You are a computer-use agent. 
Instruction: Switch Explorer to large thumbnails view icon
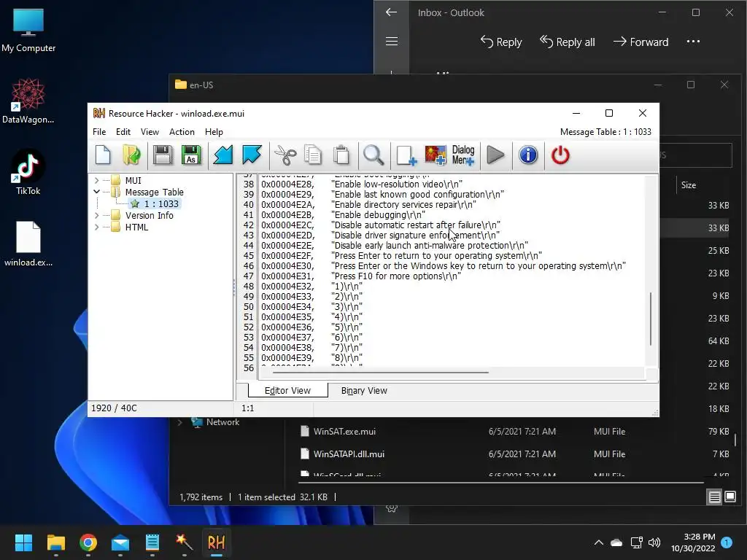pyautogui.click(x=729, y=497)
